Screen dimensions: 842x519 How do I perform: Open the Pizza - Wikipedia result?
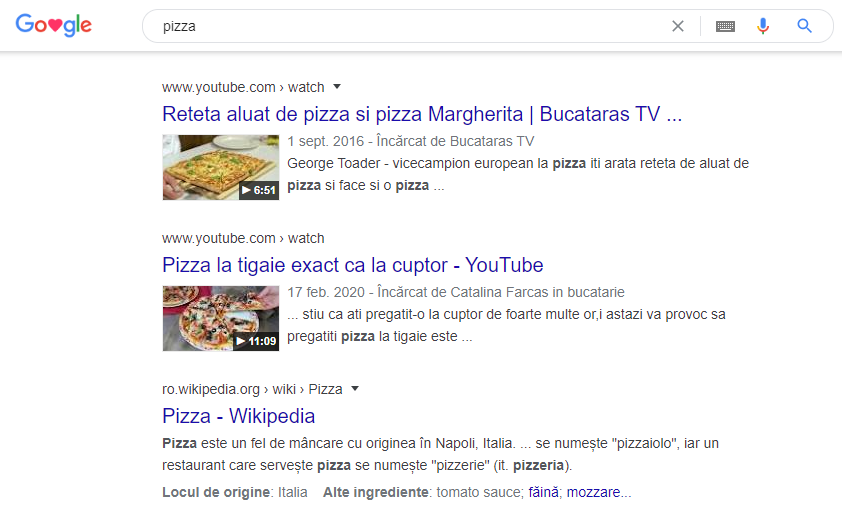238,416
